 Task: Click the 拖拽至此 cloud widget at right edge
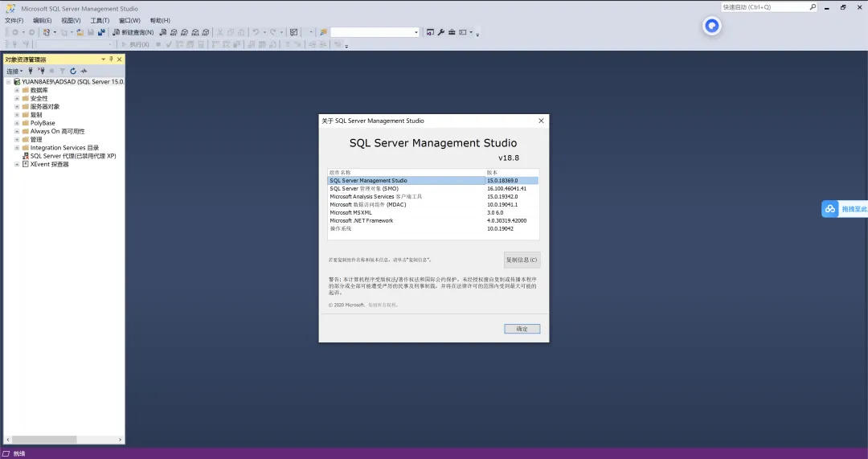click(845, 209)
